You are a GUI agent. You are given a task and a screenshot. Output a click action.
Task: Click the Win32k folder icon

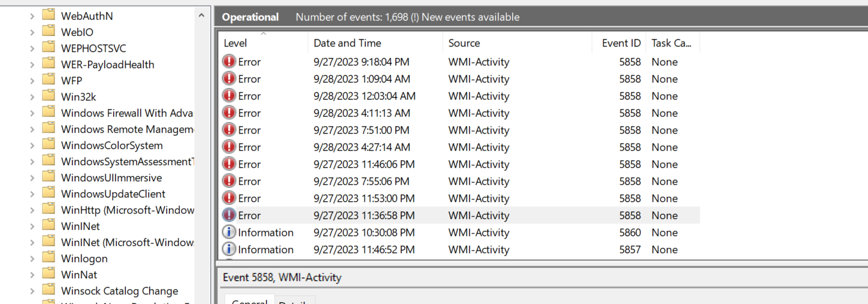tap(49, 96)
